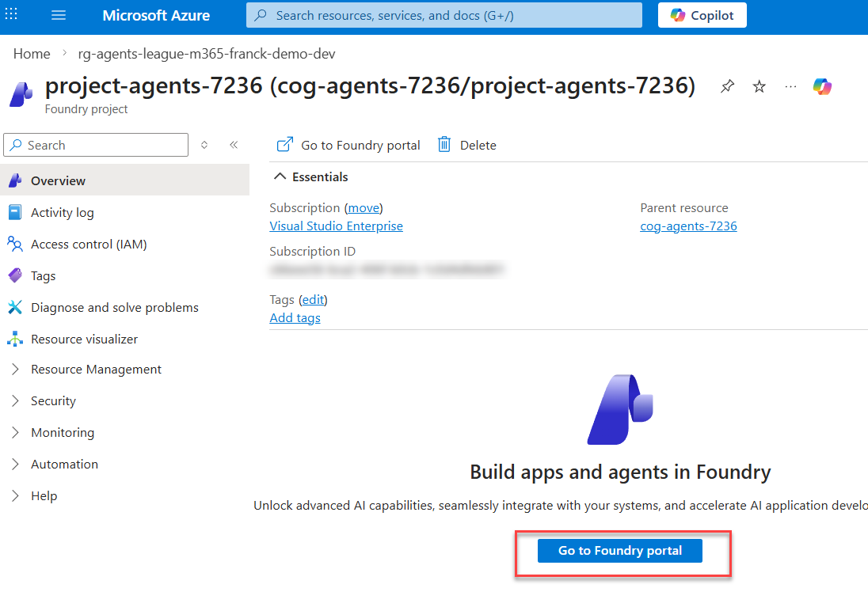Collapse the Essentials section
This screenshot has height=607, width=868.
pos(280,177)
